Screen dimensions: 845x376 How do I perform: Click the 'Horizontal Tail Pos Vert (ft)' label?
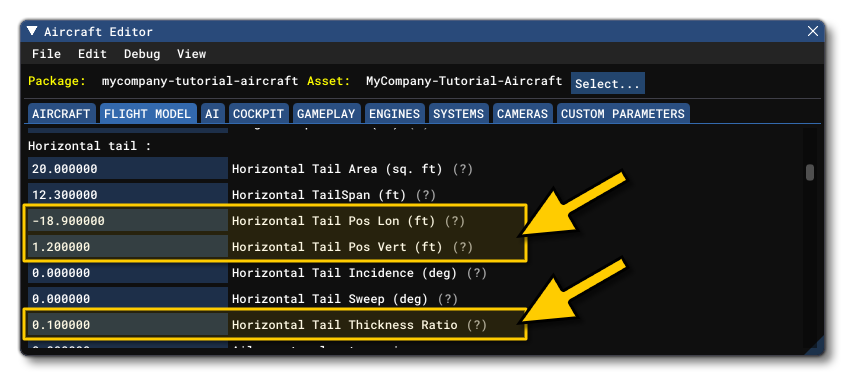[x=337, y=247]
